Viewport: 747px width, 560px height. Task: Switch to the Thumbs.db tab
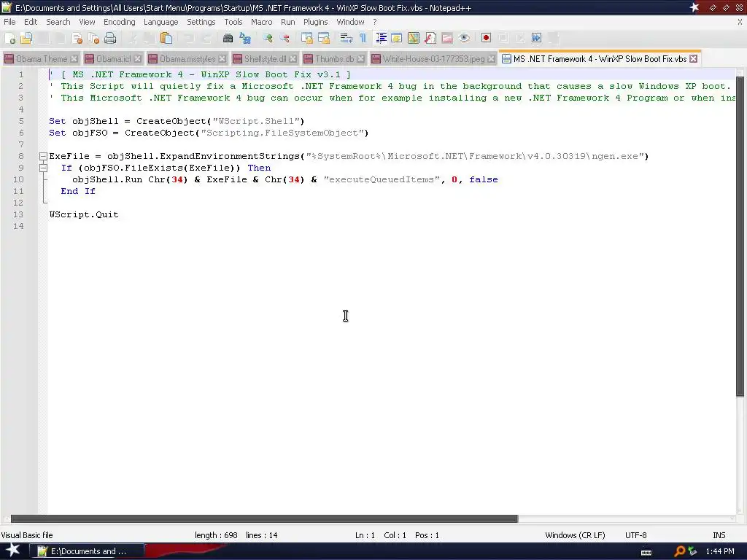point(334,58)
